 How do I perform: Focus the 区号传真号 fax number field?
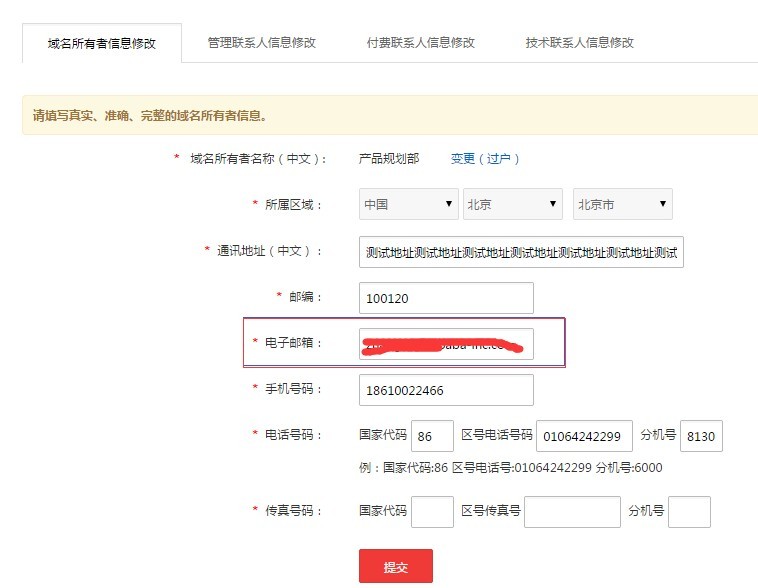click(x=572, y=511)
